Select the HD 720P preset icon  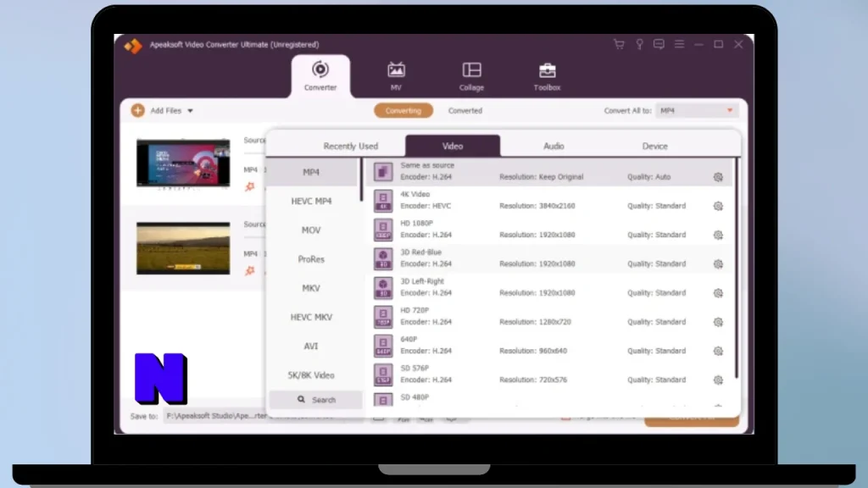(383, 317)
